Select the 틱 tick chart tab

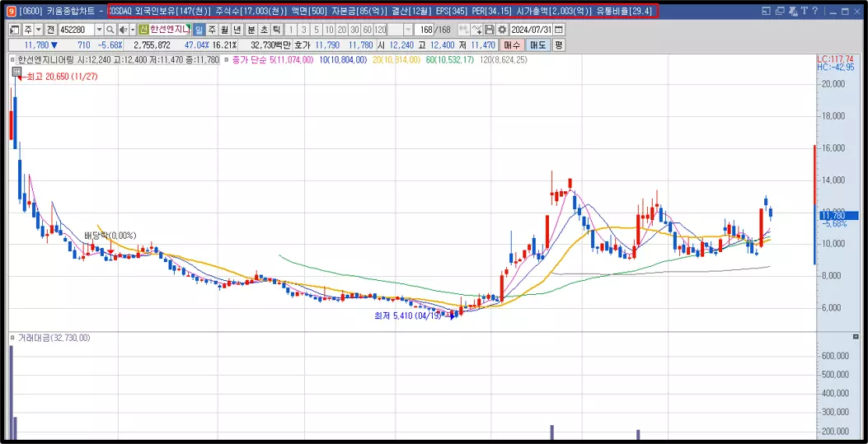(x=276, y=30)
